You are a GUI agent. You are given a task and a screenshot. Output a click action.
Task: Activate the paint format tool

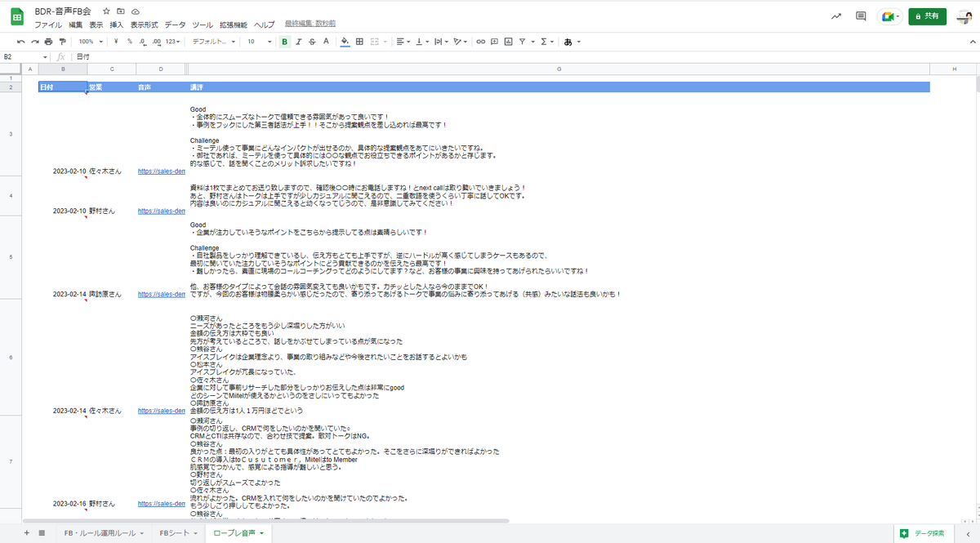click(62, 41)
